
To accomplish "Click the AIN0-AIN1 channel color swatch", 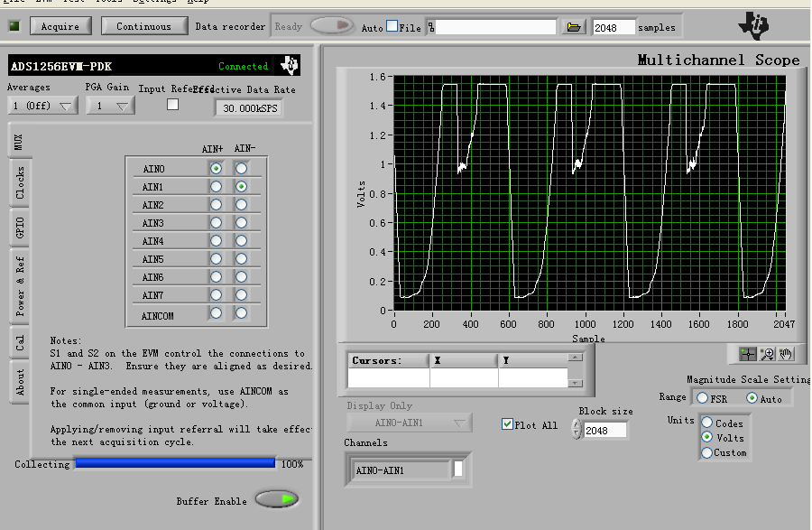I will pos(457,470).
